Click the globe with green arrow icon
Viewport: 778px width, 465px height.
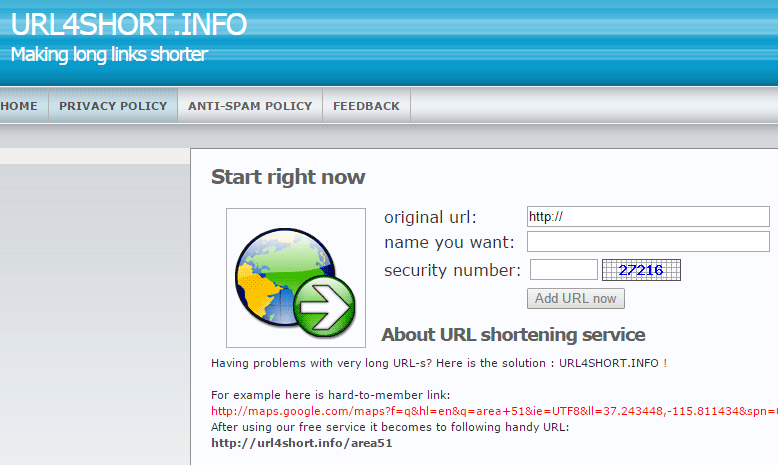click(x=296, y=278)
